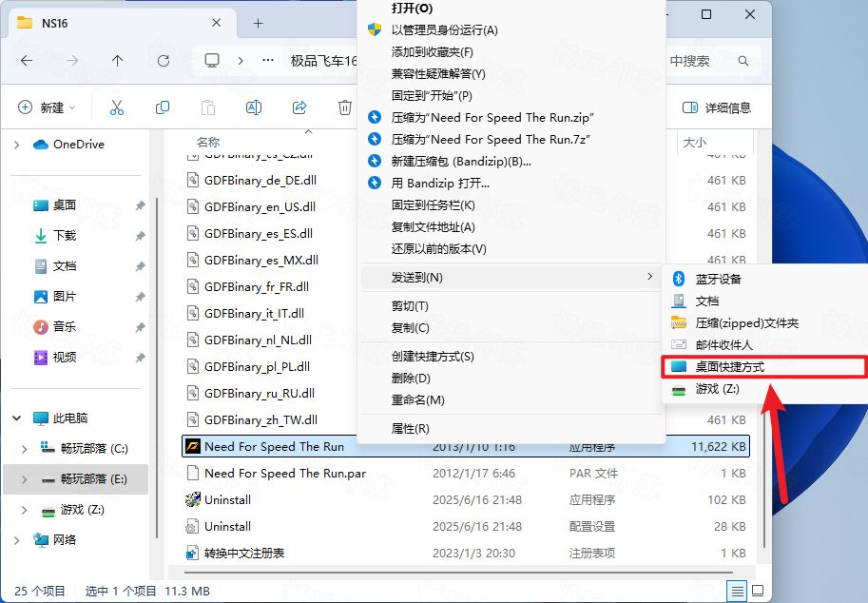This screenshot has width=868, height=603.
Task: Switch to the NS16 tab
Action: pos(122,23)
